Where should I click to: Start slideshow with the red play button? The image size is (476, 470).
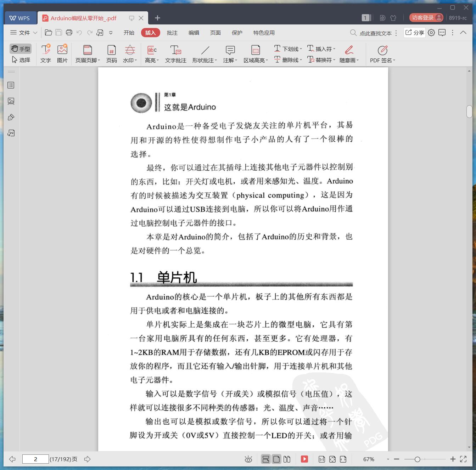click(304, 459)
